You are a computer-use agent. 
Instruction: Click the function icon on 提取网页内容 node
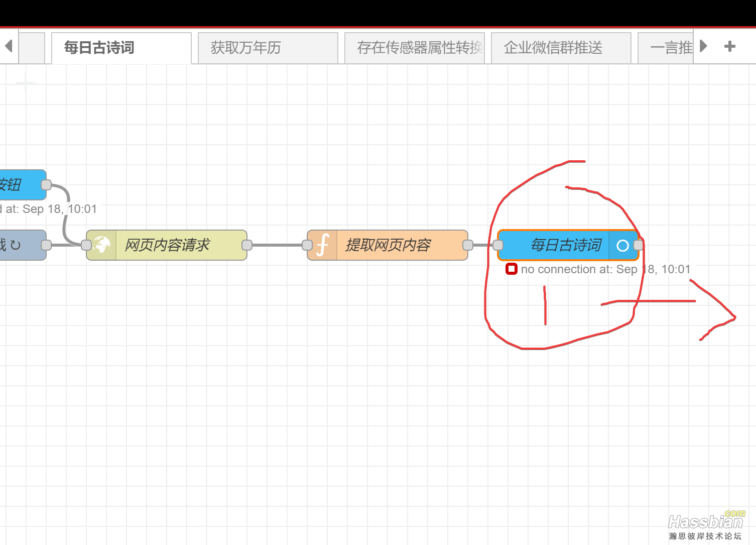pos(323,245)
